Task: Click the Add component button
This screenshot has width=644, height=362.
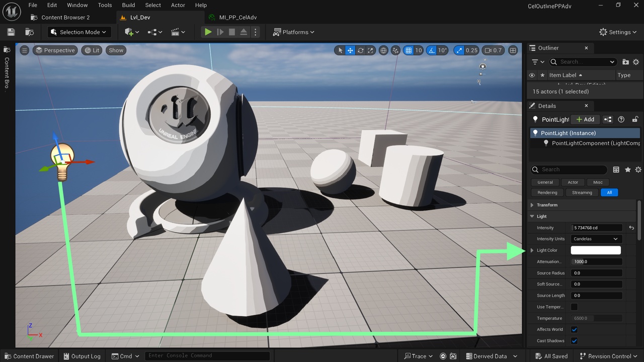Action: [585, 119]
